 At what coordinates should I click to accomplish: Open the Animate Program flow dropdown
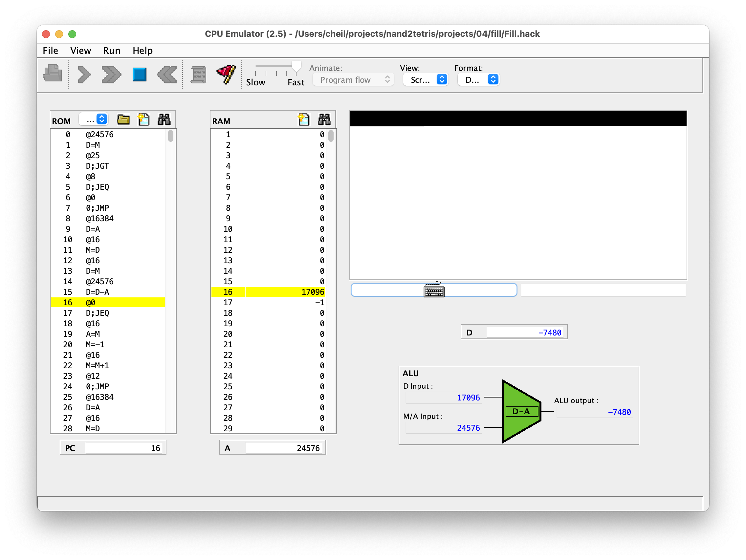click(x=353, y=80)
